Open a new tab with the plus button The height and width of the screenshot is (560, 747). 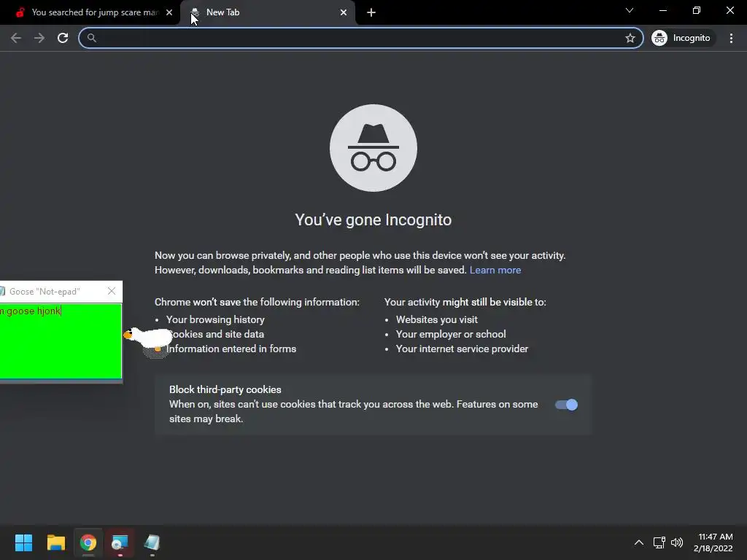(371, 12)
